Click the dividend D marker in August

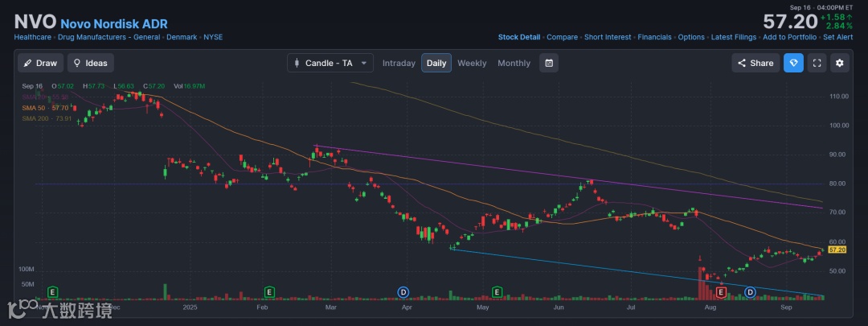click(750, 291)
